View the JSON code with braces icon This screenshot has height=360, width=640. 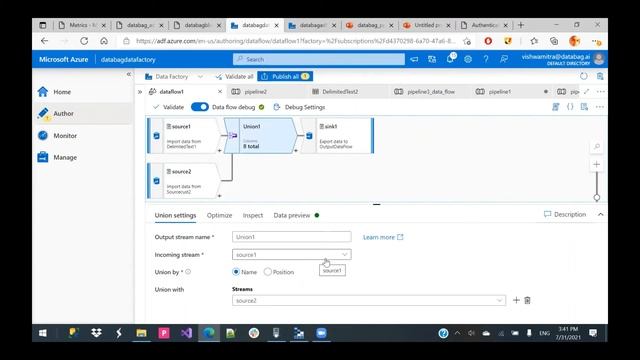[570, 107]
